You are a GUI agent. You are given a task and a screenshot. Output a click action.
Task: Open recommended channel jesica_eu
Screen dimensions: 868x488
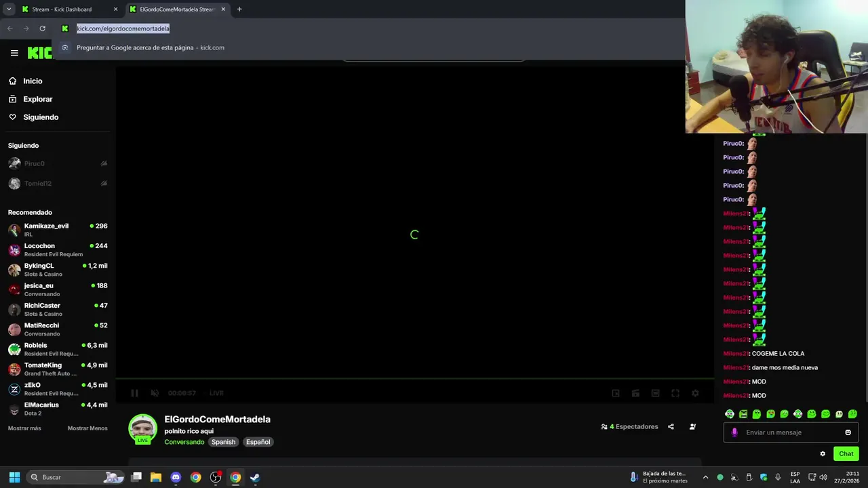tap(57, 289)
